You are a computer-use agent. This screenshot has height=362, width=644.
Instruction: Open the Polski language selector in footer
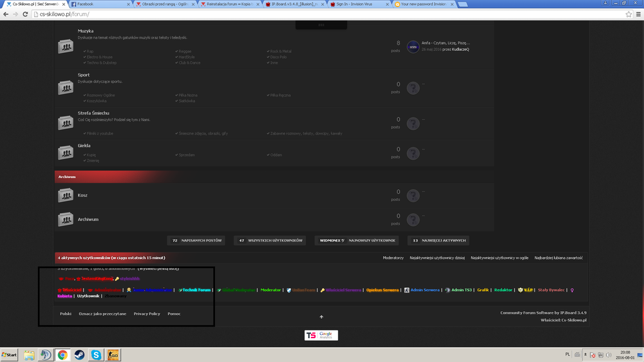(66, 314)
